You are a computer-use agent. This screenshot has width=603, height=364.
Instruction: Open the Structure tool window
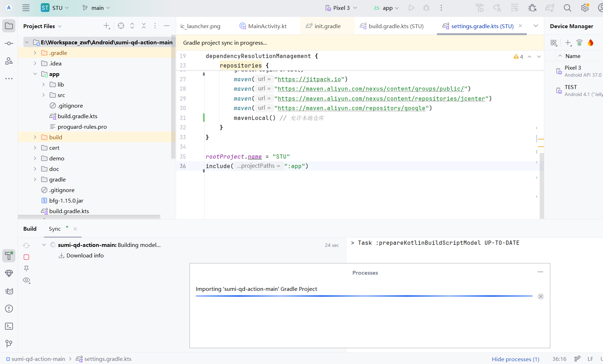pyautogui.click(x=9, y=61)
